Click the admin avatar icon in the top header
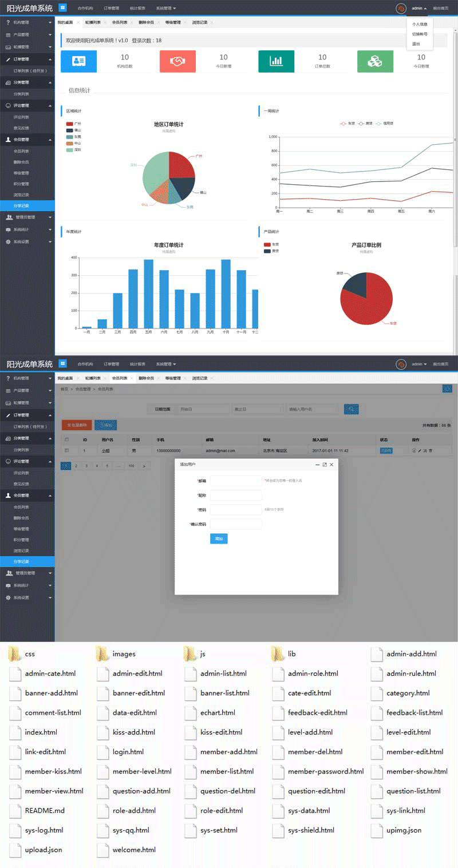458x868 pixels. coord(401,9)
